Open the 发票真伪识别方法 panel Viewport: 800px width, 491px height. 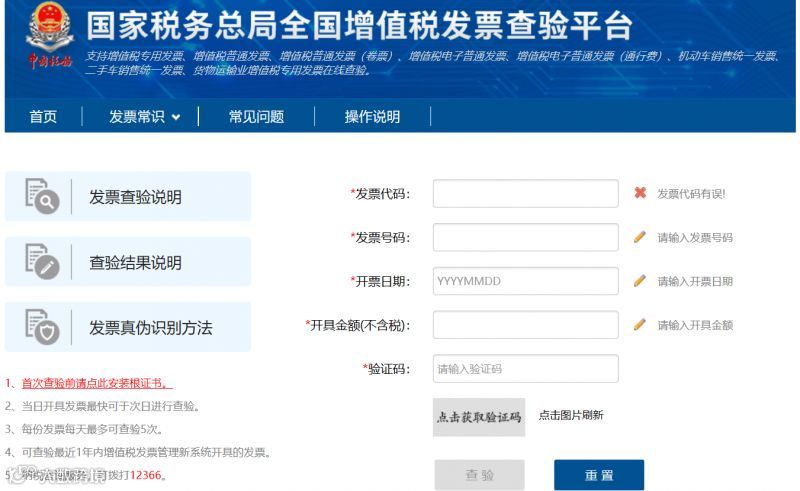128,327
